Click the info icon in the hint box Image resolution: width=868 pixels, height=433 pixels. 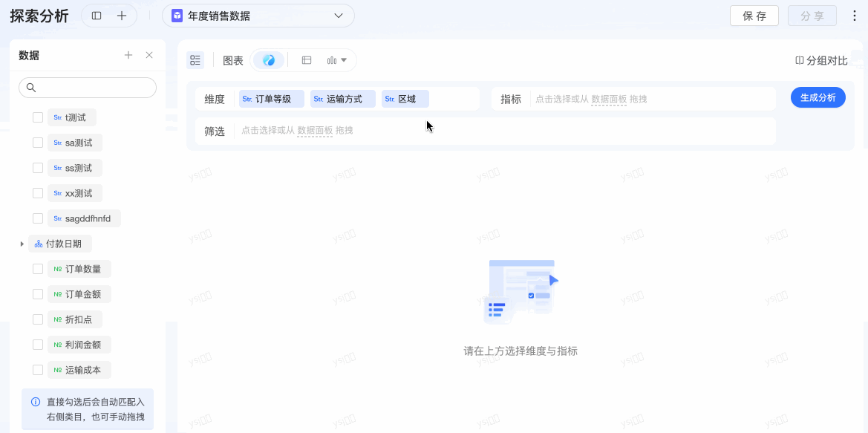[36, 402]
